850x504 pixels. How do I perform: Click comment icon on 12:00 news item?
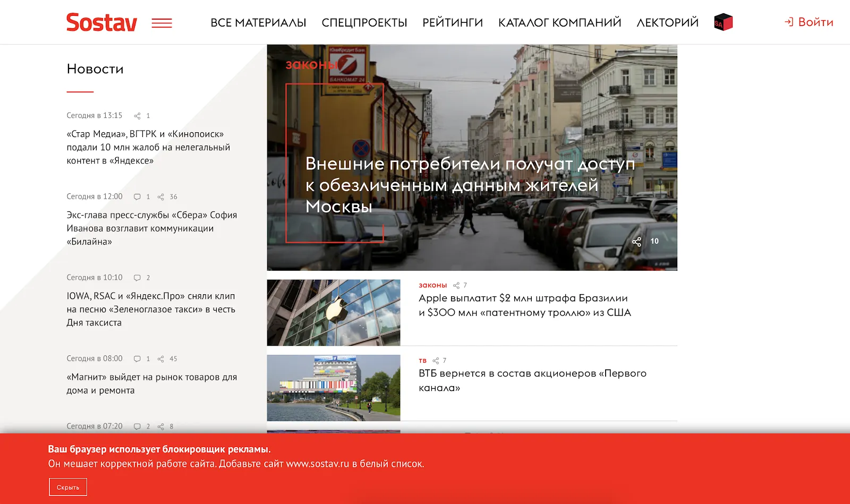(137, 197)
